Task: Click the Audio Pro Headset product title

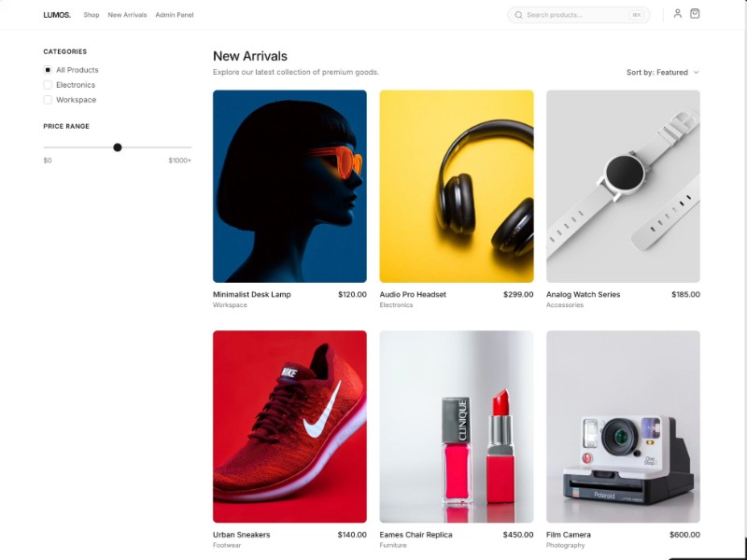Action: 413,294
